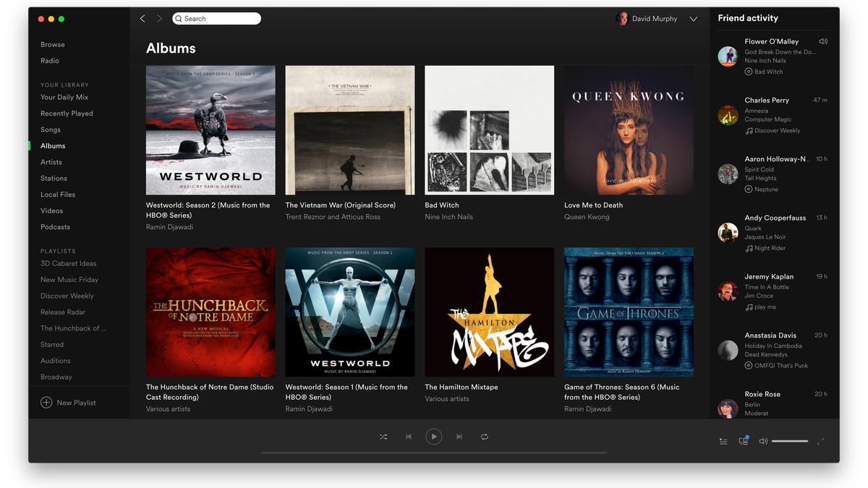Open Radio in the sidebar

[x=50, y=61]
